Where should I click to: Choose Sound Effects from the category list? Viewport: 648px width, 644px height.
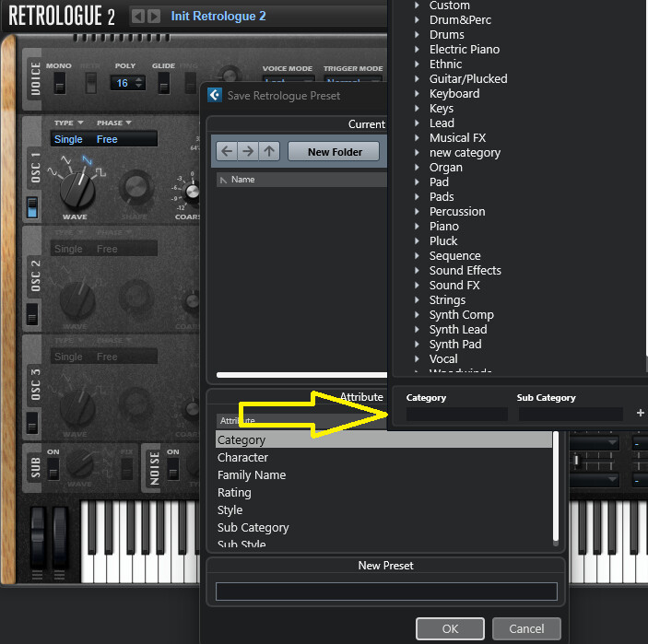(x=465, y=271)
